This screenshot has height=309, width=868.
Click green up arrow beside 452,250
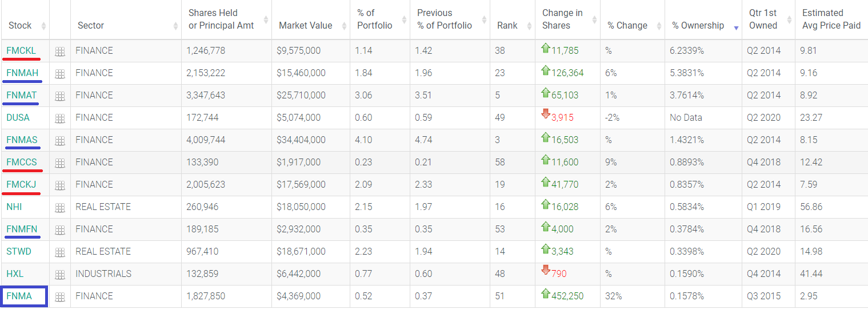pos(546,294)
